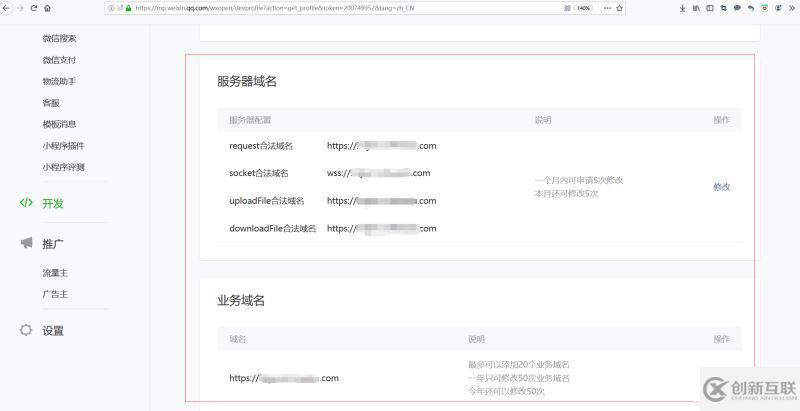Viewport: 800px width, 411px height.
Task: Select 小程序插件 in the sidebar
Action: (x=63, y=146)
